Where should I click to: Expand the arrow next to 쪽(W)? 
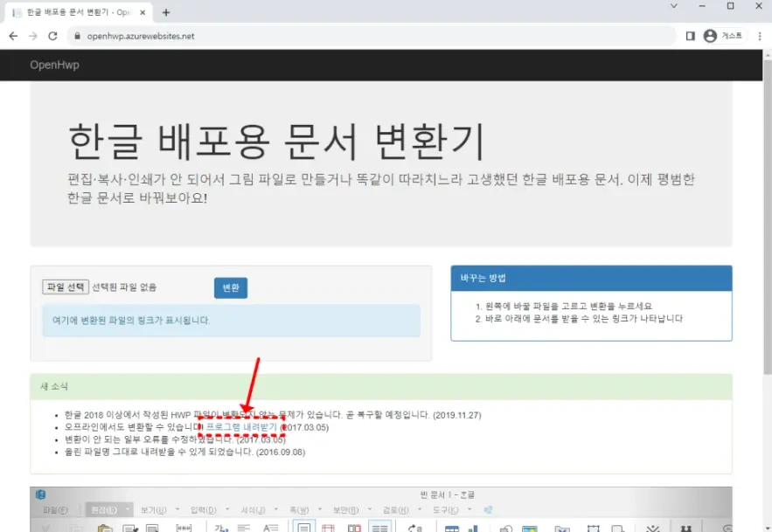pyautogui.click(x=319, y=509)
